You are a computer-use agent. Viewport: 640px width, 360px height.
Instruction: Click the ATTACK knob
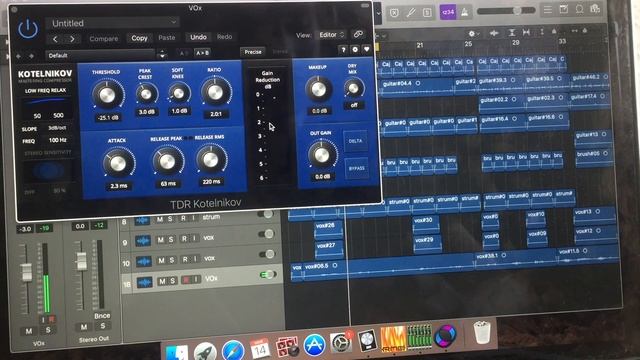[x=118, y=163]
